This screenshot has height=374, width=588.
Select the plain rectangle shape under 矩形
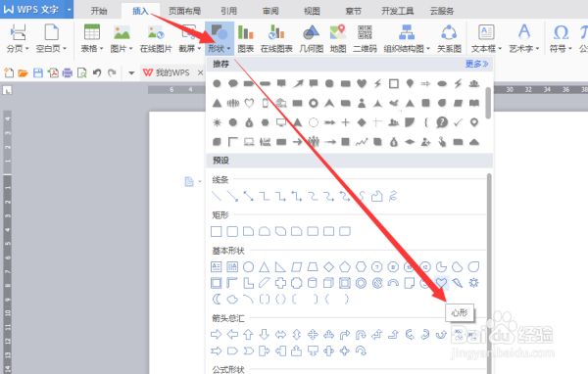point(216,231)
